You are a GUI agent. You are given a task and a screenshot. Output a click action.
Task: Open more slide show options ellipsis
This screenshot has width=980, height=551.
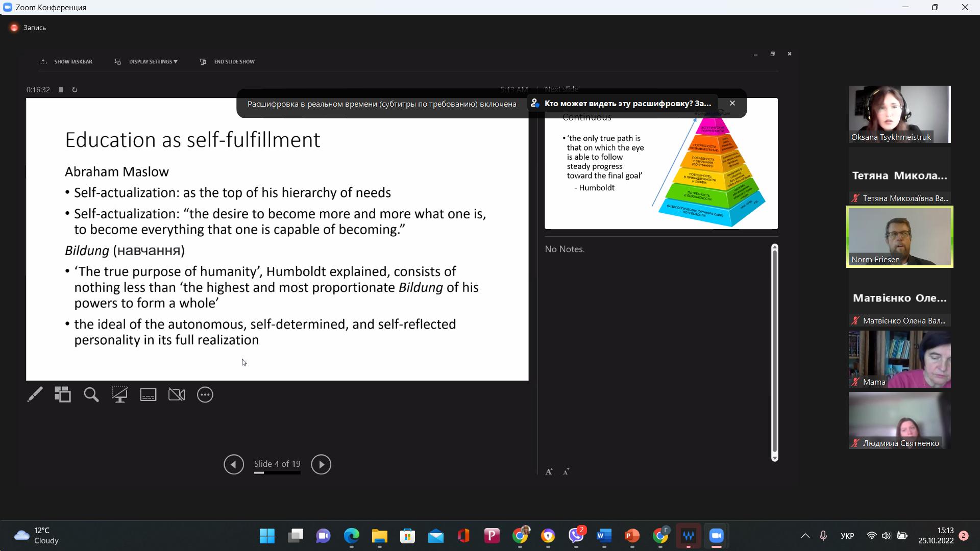click(x=205, y=394)
